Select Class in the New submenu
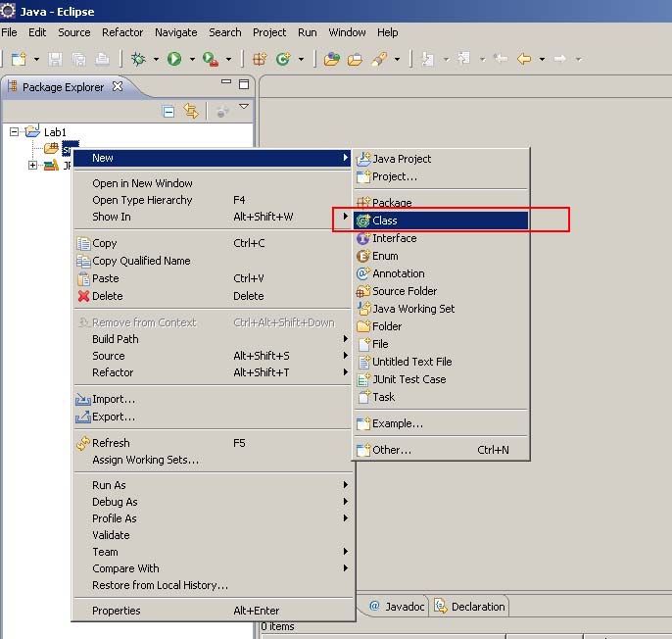 [441, 221]
